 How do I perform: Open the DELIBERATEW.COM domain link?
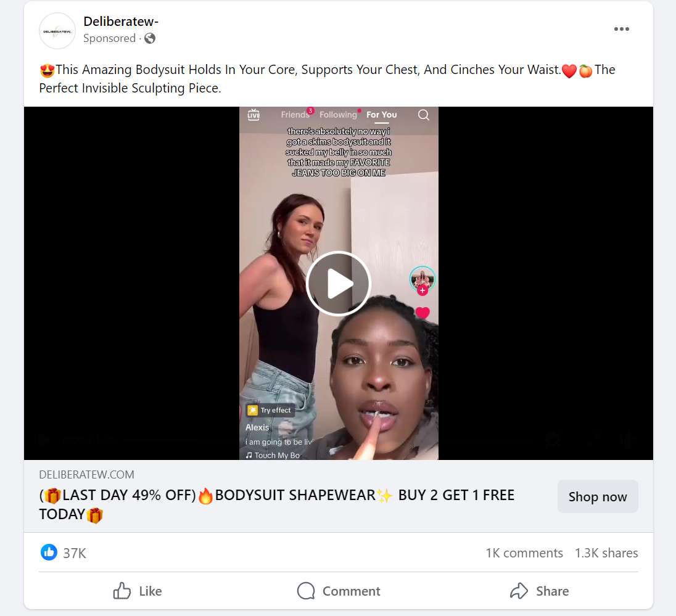click(x=86, y=475)
